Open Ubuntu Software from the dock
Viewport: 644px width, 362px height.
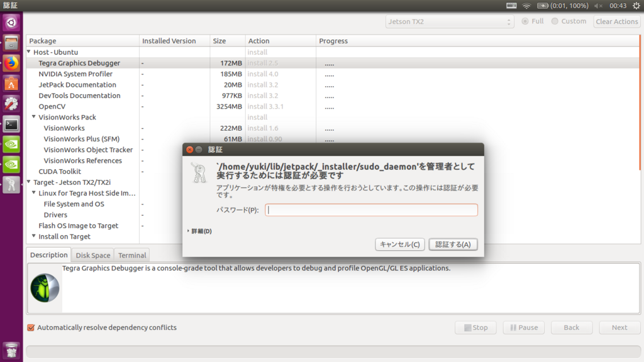click(11, 84)
